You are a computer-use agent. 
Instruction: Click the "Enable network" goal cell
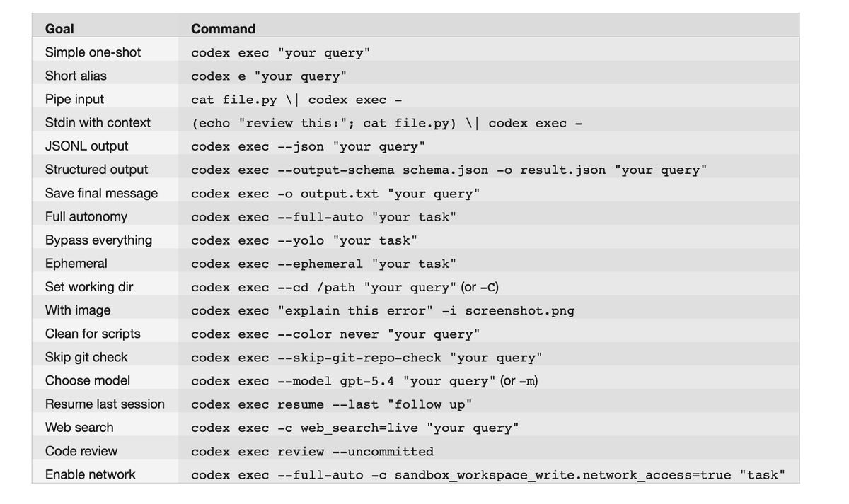click(x=90, y=474)
